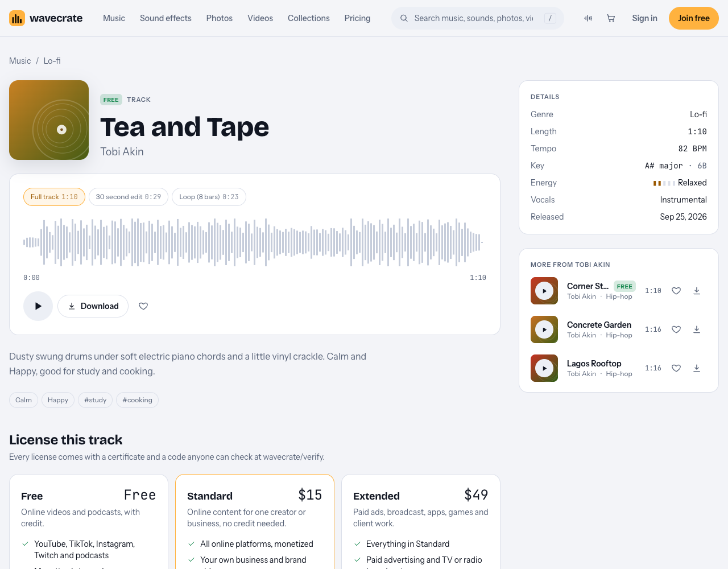The image size is (728, 569).
Task: Open the Photos section
Action: (220, 18)
